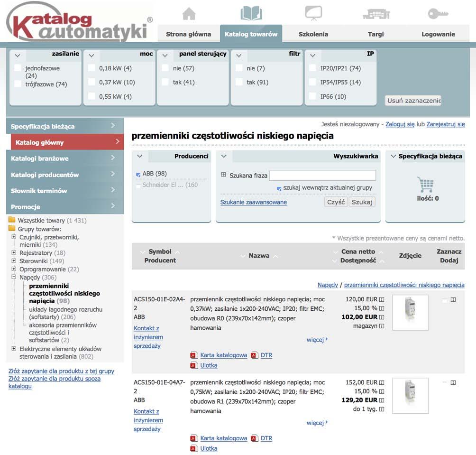The image size is (476, 455).
Task: Open DTR PDF icon for ACS150-01E-04A7-2
Action: point(255,438)
